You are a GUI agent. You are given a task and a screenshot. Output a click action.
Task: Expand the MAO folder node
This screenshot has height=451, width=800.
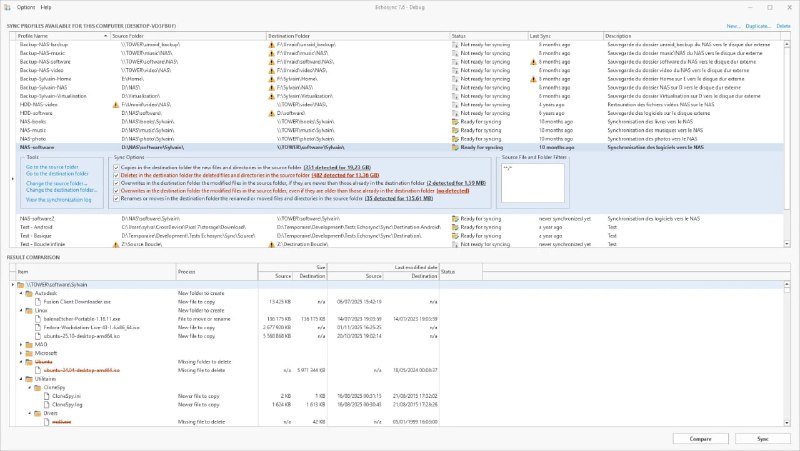coord(21,344)
